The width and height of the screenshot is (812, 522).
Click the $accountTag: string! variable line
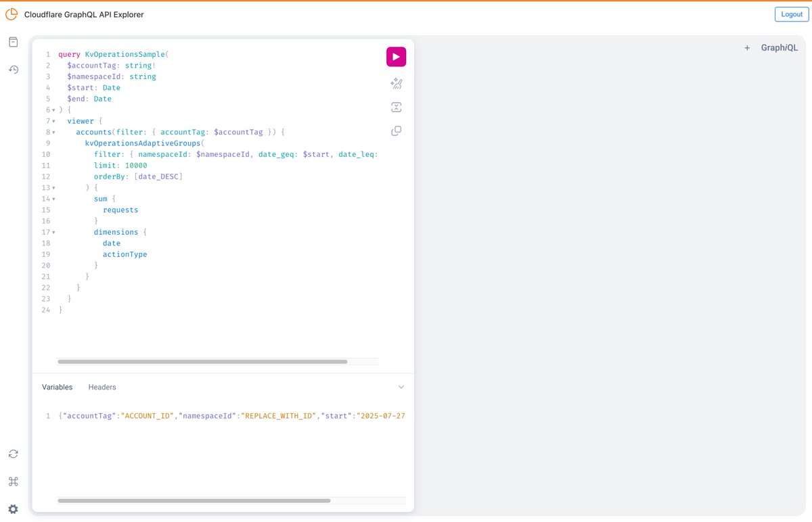point(112,66)
